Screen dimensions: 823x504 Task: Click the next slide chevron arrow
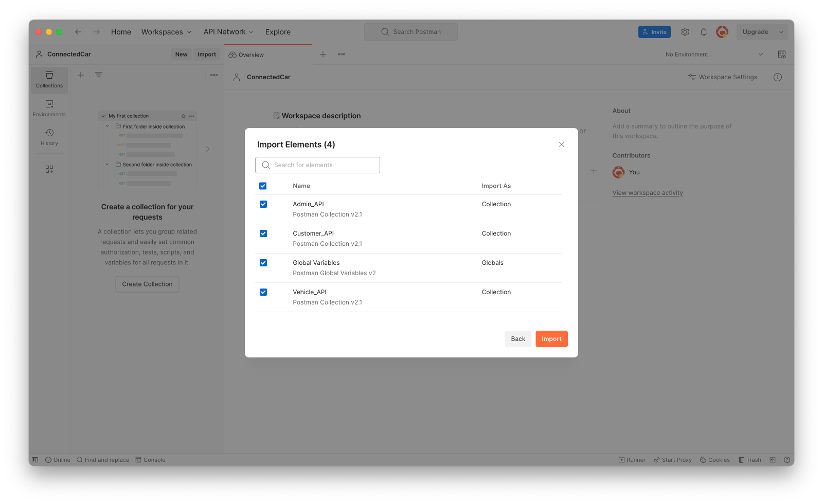pos(208,149)
